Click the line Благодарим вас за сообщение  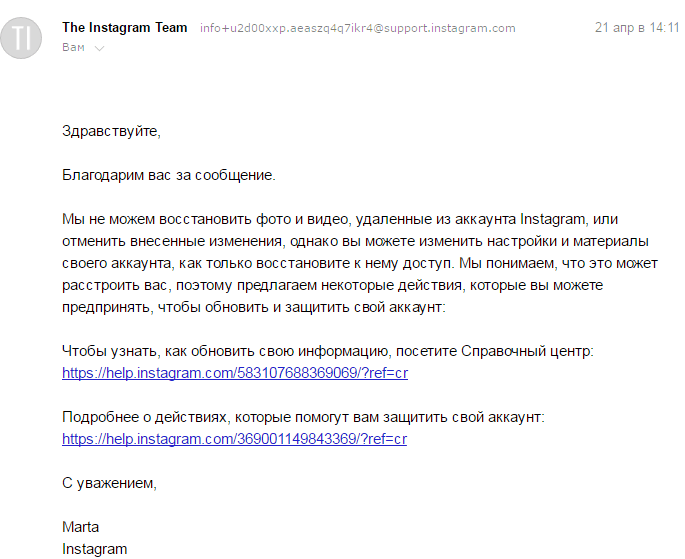point(168,175)
